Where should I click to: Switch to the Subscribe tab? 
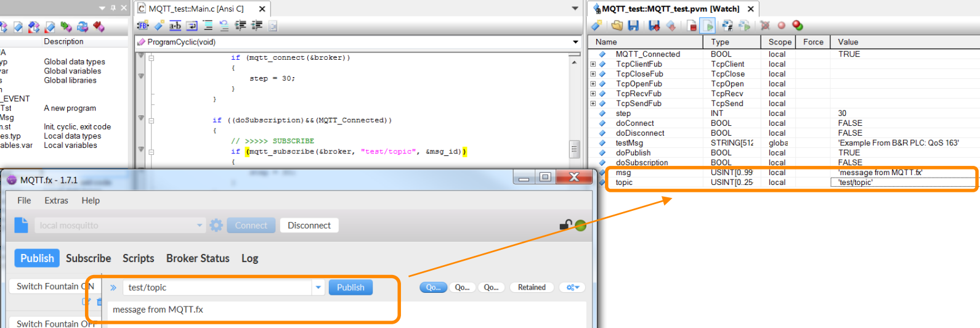[x=88, y=258]
